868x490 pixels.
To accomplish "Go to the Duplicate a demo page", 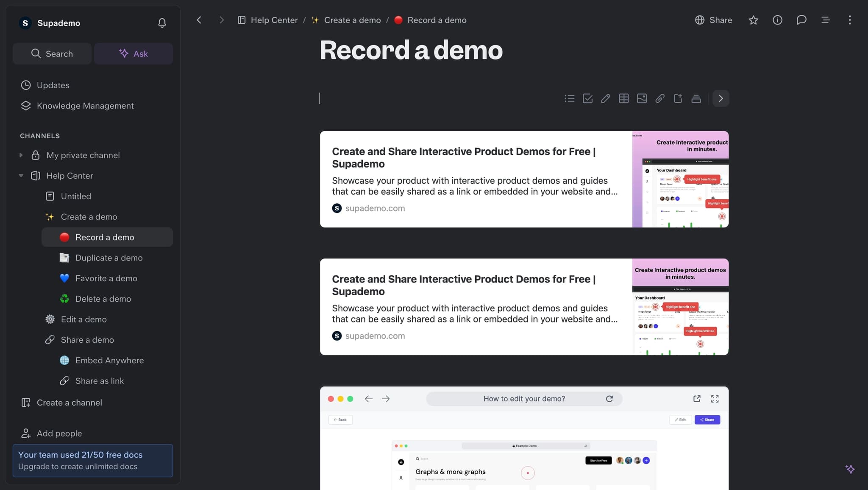I will pyautogui.click(x=108, y=258).
